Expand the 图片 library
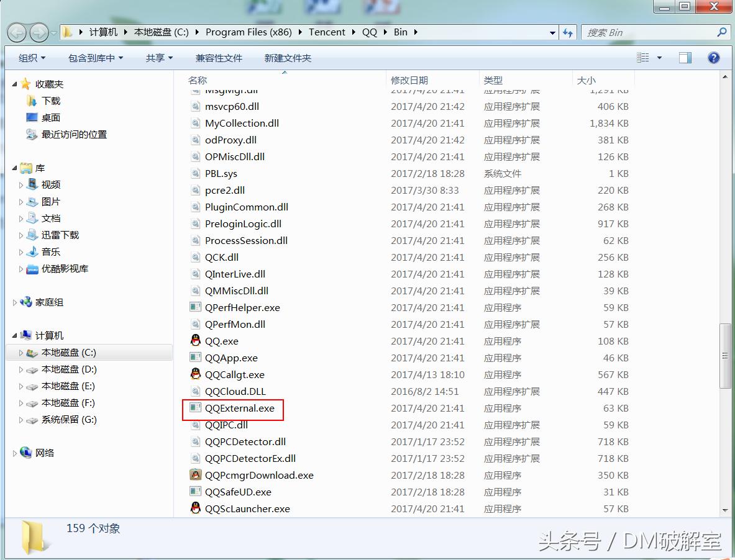Screen dimensions: 735x560 [21, 202]
